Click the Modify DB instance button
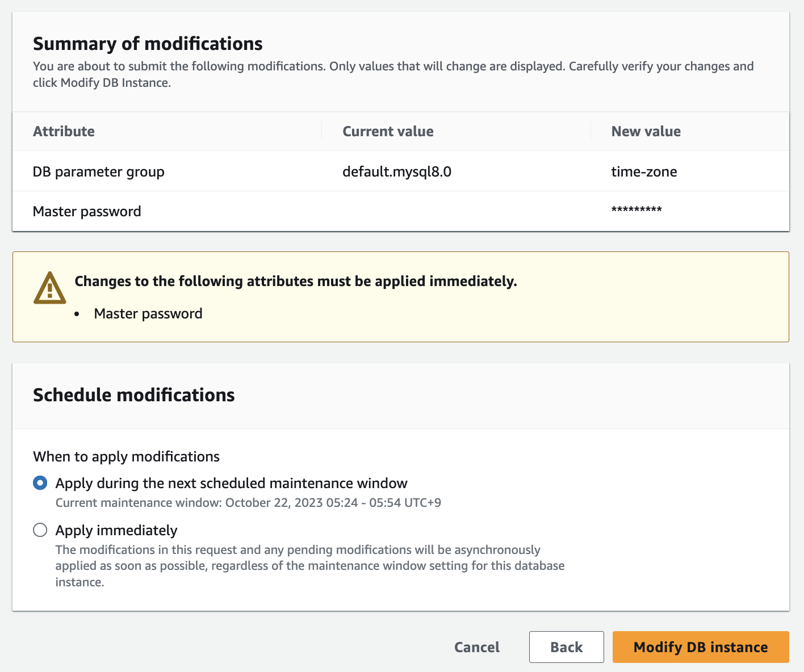 pos(700,647)
